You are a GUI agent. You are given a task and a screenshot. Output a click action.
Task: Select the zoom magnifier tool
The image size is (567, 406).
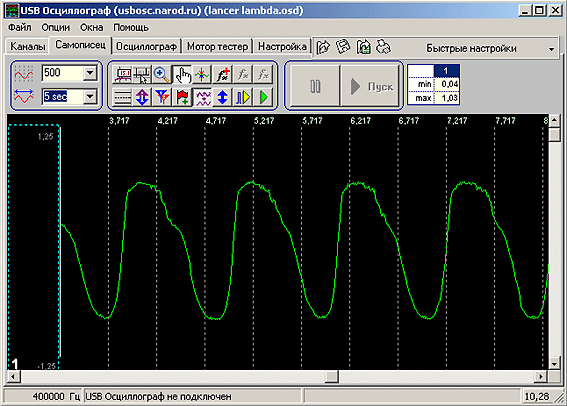coord(161,74)
